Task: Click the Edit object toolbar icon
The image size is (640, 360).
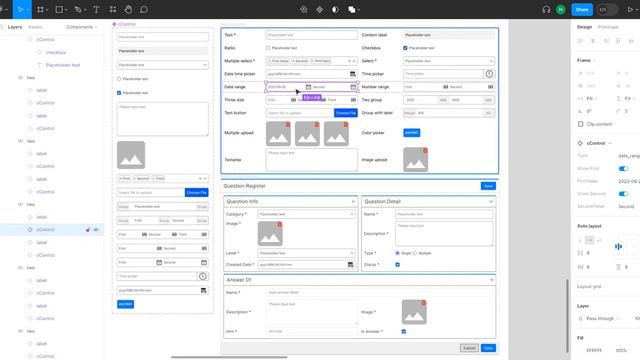Action: click(304, 9)
